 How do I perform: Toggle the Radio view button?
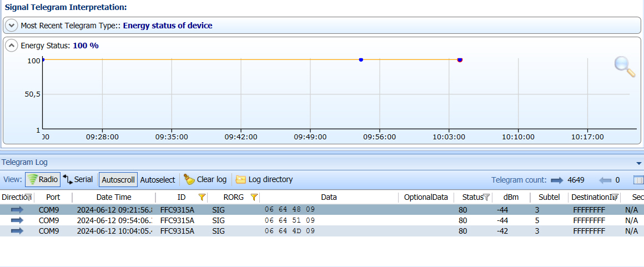(x=43, y=179)
